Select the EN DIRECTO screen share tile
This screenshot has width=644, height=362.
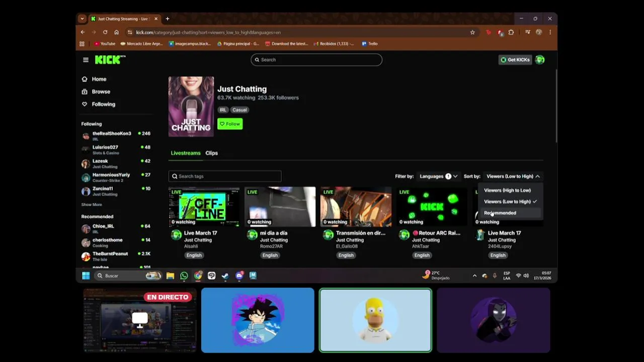(140, 320)
